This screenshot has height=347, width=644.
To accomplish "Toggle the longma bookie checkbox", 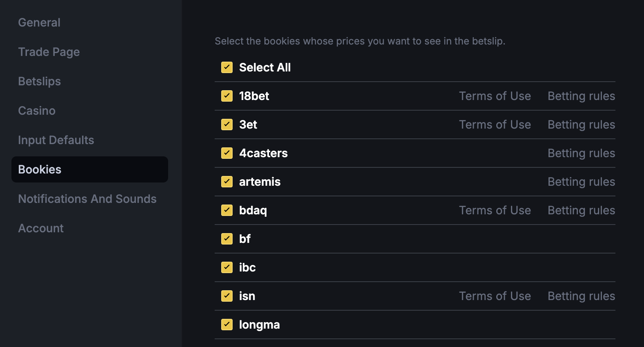I will click(x=227, y=325).
